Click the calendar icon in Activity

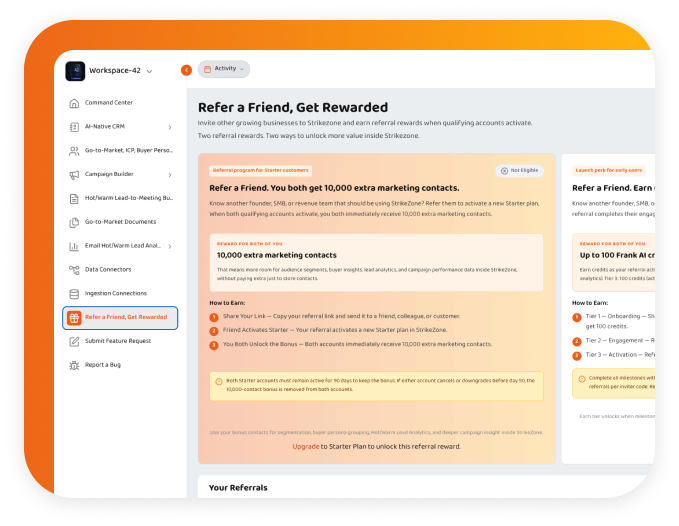click(x=207, y=69)
